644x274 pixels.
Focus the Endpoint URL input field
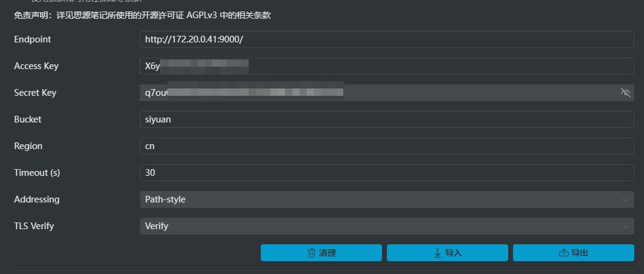coord(387,39)
